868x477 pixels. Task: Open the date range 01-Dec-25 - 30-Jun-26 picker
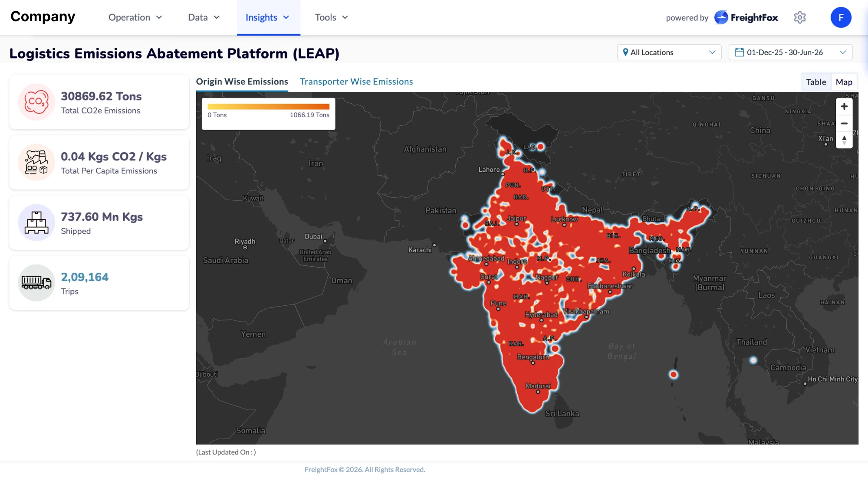click(790, 52)
